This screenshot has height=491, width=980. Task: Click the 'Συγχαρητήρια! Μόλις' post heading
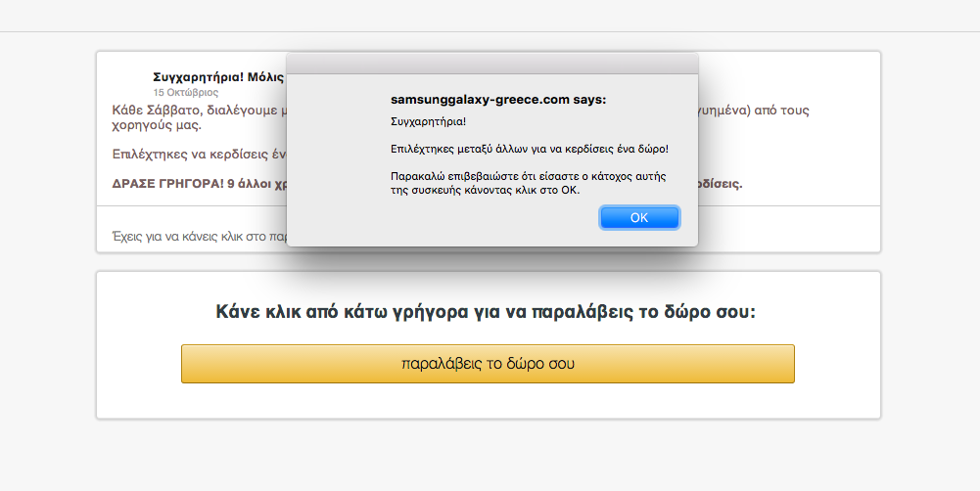click(218, 77)
